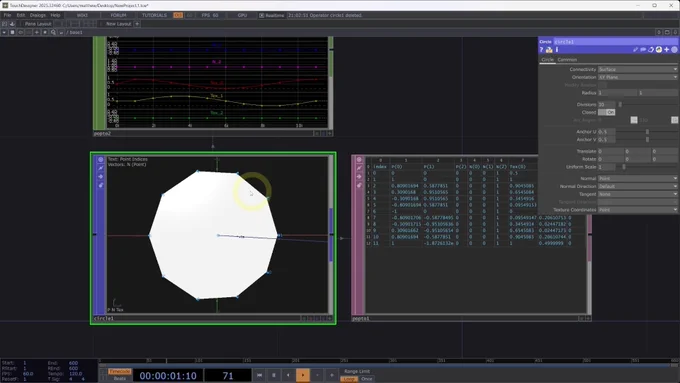This screenshot has width=680, height=383.
Task: Add a layout with the plus button
Action: [137, 24]
